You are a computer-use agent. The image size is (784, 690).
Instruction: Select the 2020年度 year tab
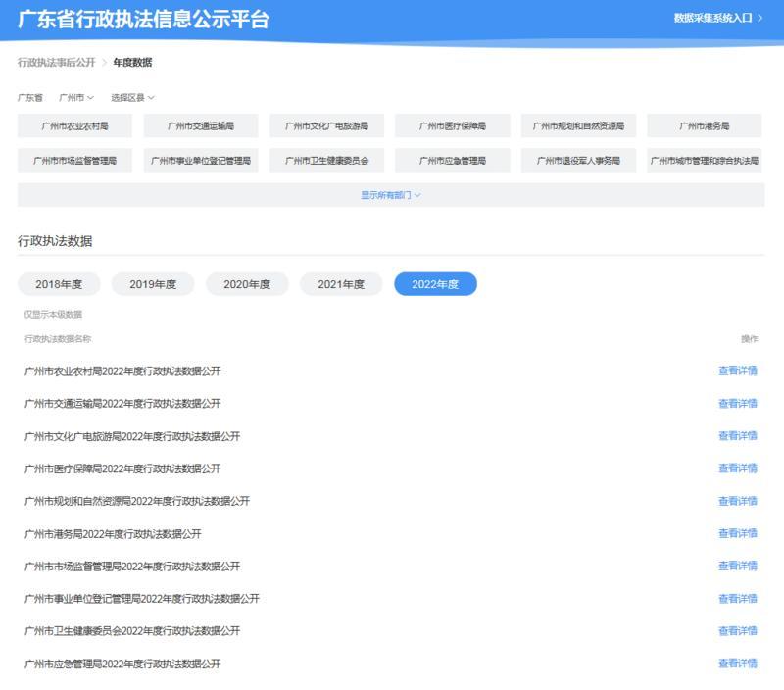247,284
